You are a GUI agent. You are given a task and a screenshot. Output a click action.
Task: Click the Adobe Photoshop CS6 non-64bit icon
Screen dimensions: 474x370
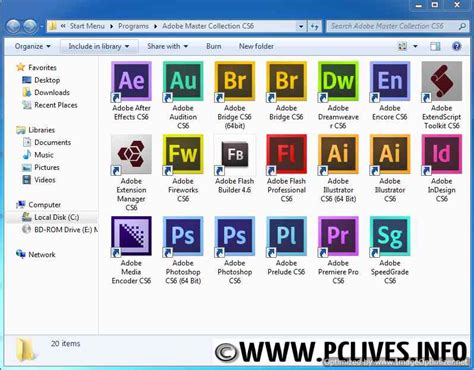click(235, 236)
